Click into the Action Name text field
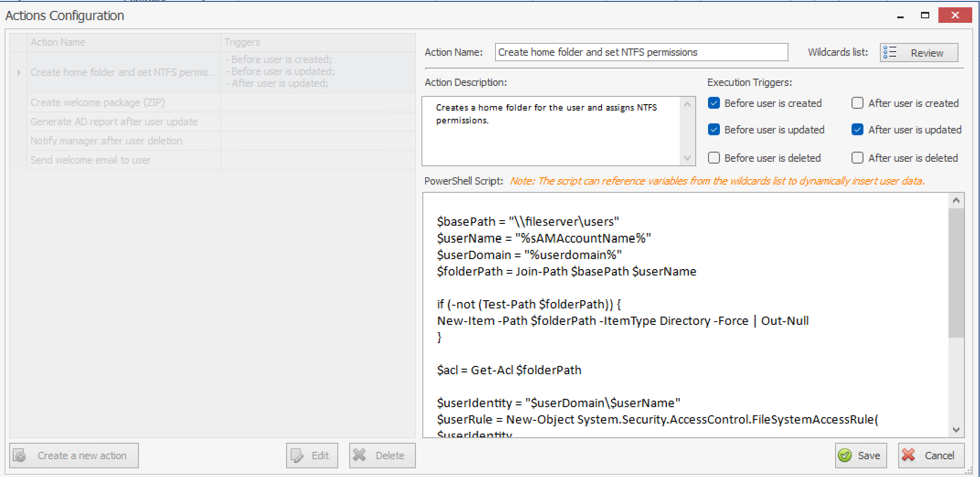Viewport: 980px width, 477px height. 641,52
